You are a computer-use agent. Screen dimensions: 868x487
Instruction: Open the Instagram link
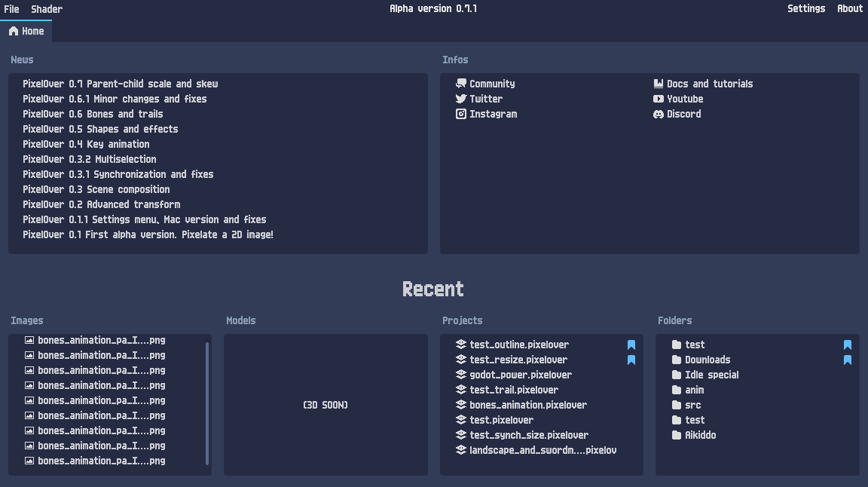point(494,114)
